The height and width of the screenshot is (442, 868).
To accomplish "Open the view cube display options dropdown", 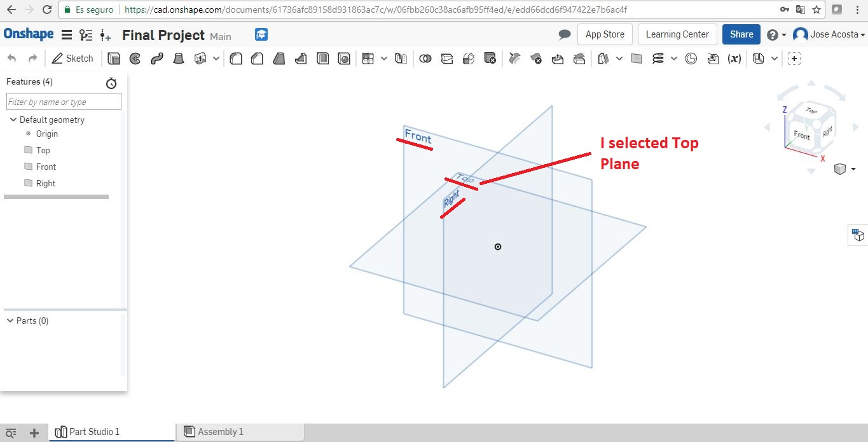I will pos(844,169).
